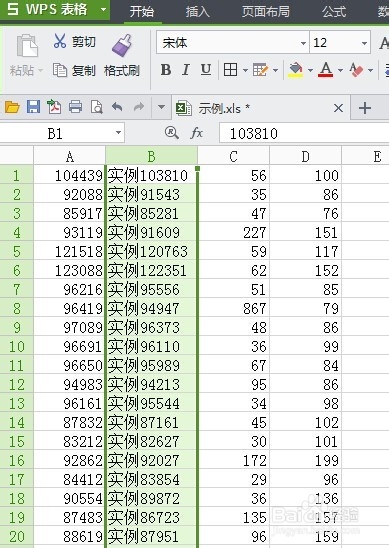The image size is (389, 548).
Task: Click cell containing 104439
Action: 70,175
